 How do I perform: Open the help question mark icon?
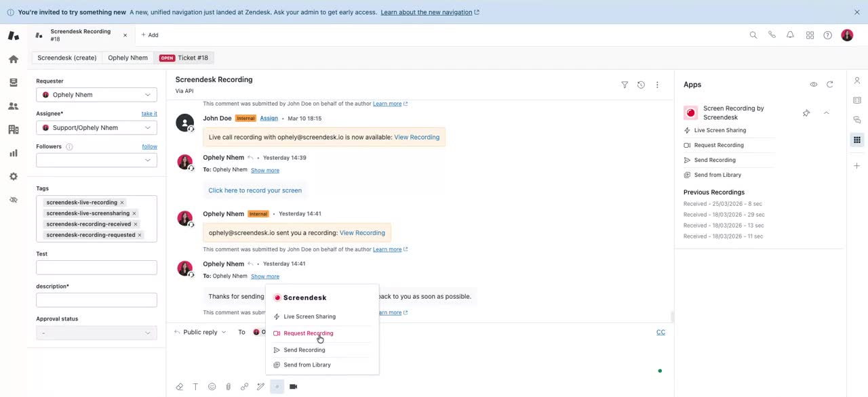(x=828, y=35)
